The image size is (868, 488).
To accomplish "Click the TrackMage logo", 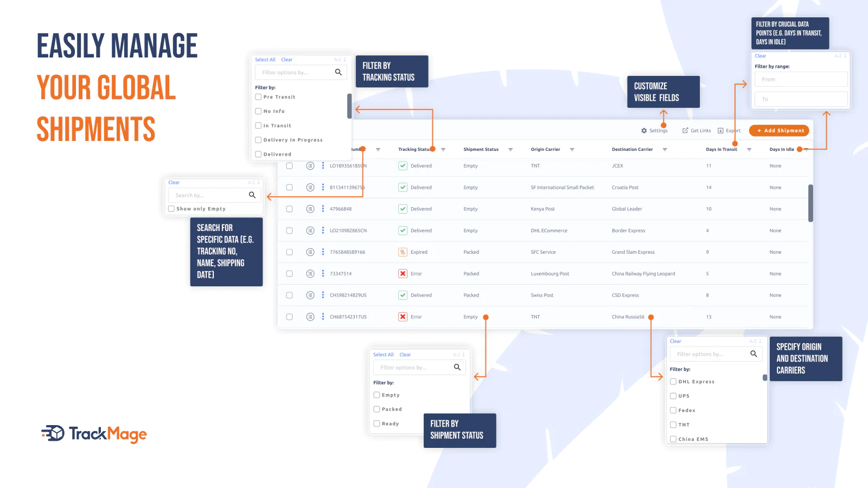I will point(94,434).
